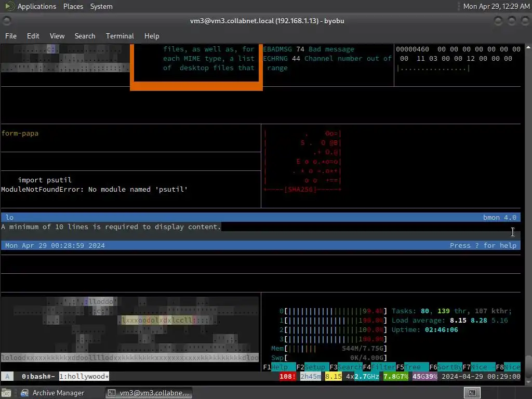Click the form-papa text
The height and width of the screenshot is (399, 532).
click(x=20, y=134)
